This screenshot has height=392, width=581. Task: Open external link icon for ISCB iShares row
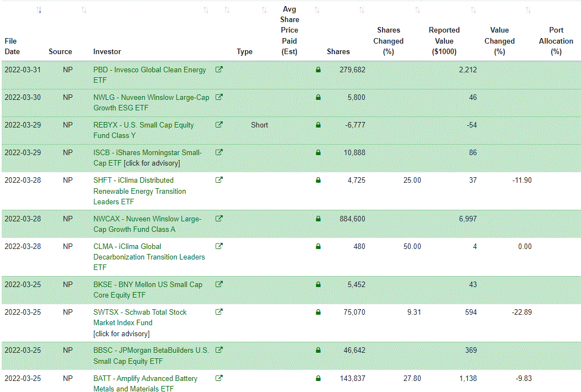coord(219,152)
